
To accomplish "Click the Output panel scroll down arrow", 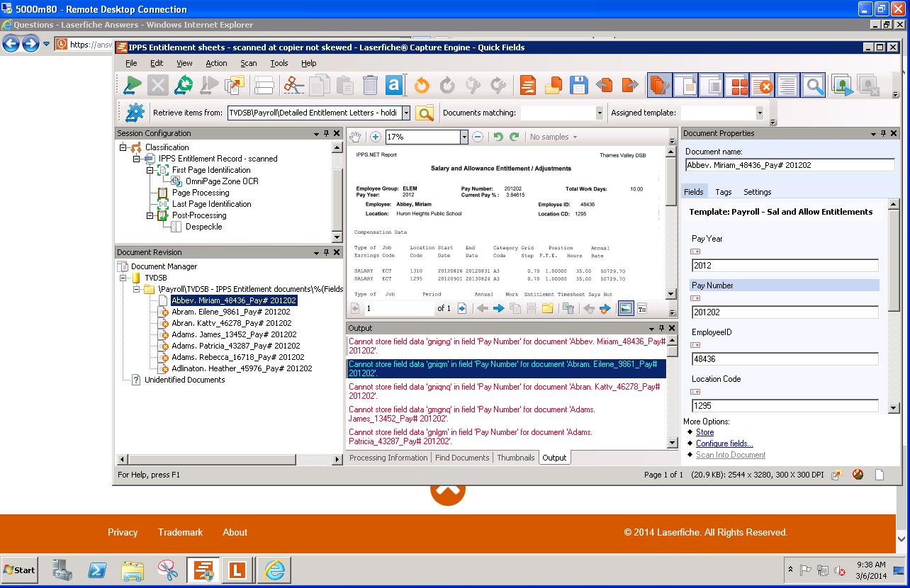I will point(673,443).
